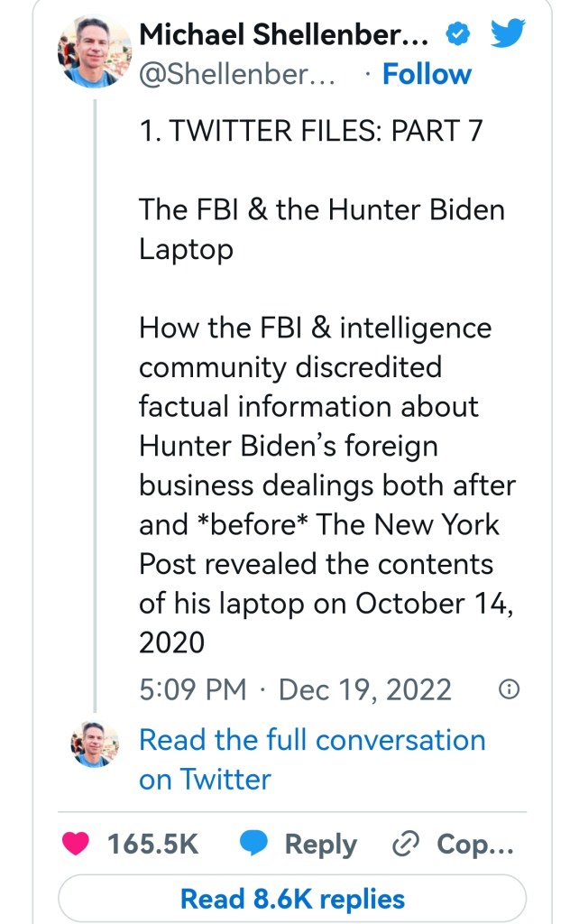The width and height of the screenshot is (579, 924).
Task: Like the tweet with the heart icon
Action: [77, 845]
